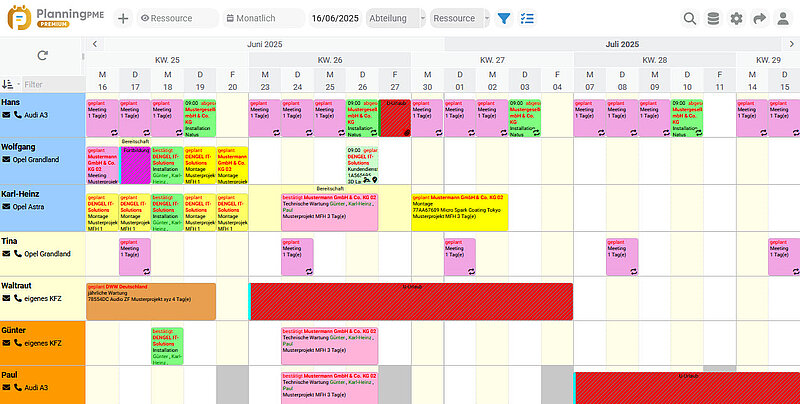This screenshot has width=800, height=404.
Task: Click Paul's phone icon
Action: point(18,388)
